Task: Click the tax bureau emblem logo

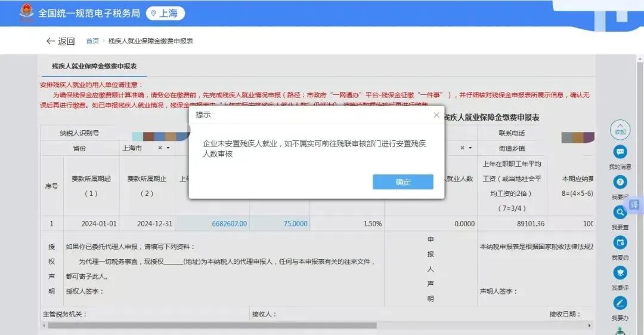Action: 27,13
